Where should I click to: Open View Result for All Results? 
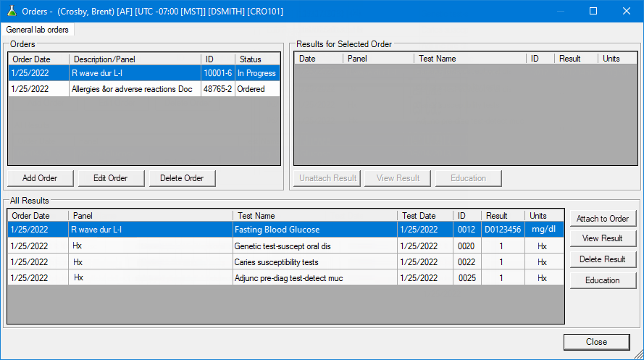(x=602, y=238)
